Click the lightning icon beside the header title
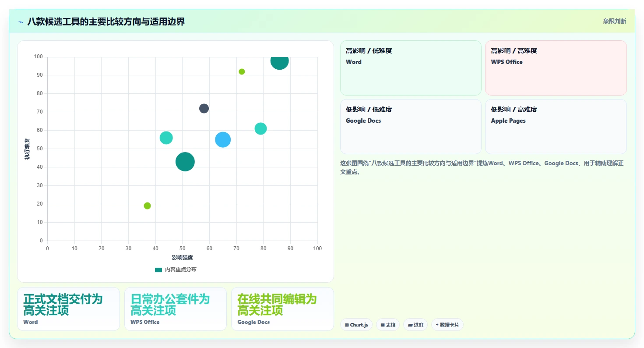This screenshot has width=644, height=348. [21, 21]
